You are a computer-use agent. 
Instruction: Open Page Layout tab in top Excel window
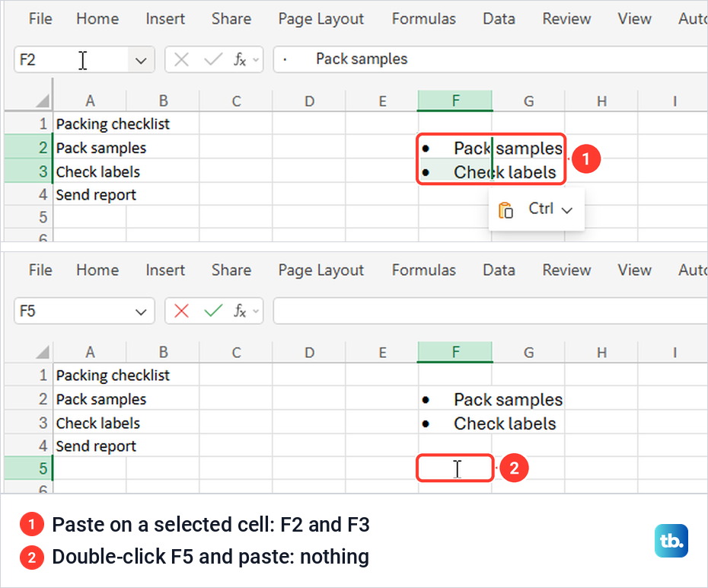[x=321, y=18]
